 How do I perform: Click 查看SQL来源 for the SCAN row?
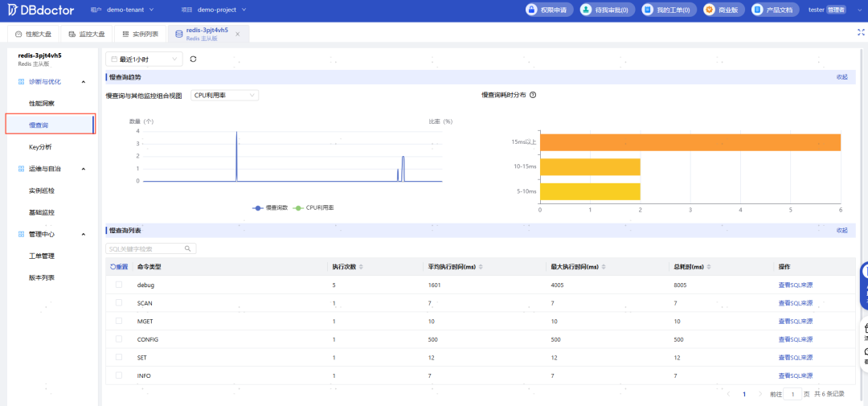795,303
